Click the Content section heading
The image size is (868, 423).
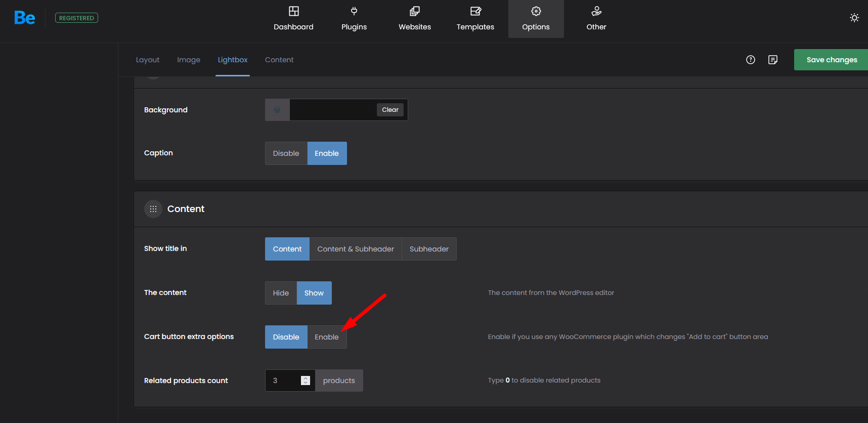186,209
